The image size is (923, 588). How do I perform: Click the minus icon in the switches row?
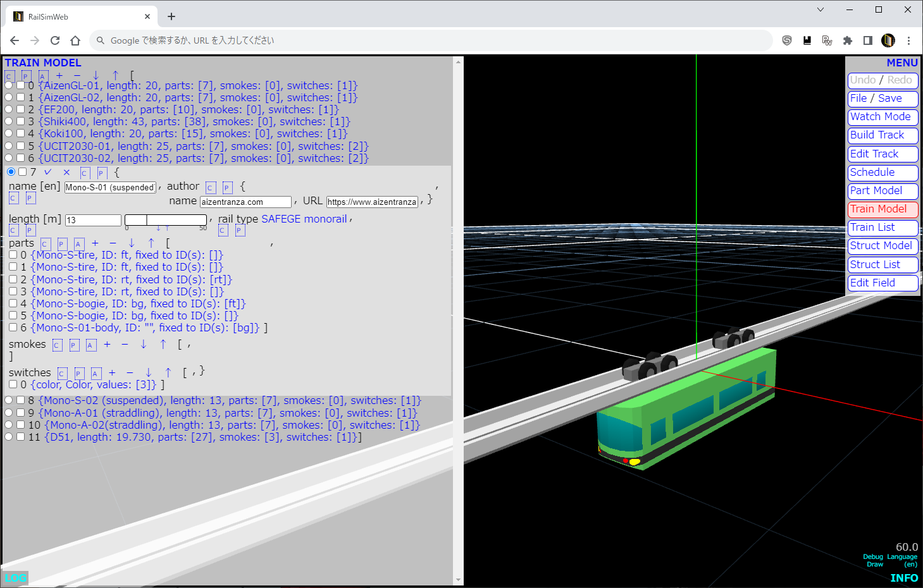coord(130,373)
